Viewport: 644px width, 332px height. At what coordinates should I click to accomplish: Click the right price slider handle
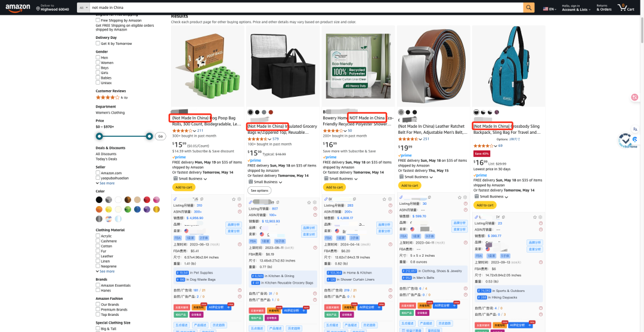(150, 136)
